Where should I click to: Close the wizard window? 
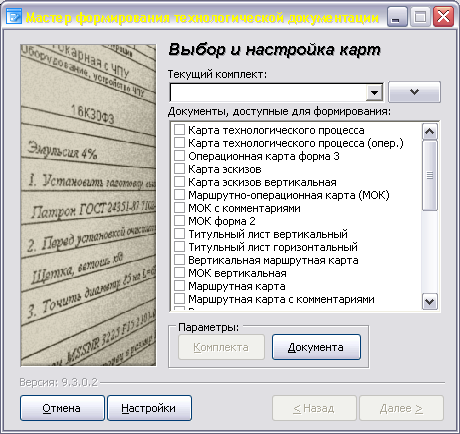tap(443, 17)
